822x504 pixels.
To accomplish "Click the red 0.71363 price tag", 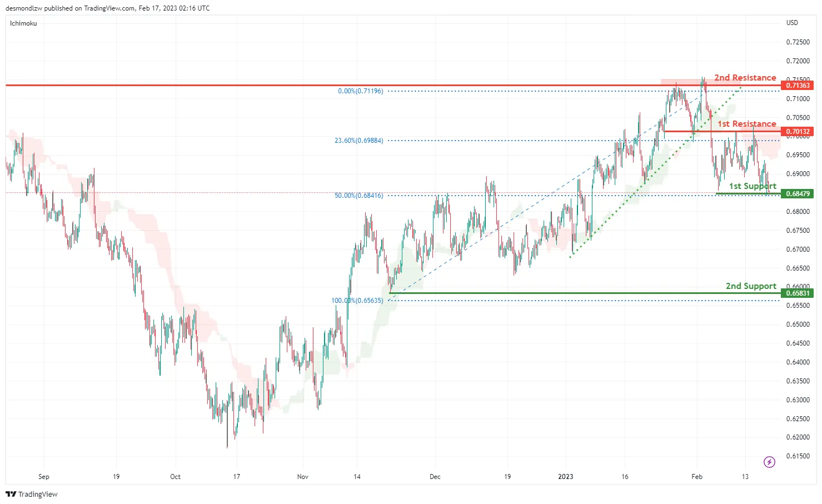I will (x=798, y=86).
